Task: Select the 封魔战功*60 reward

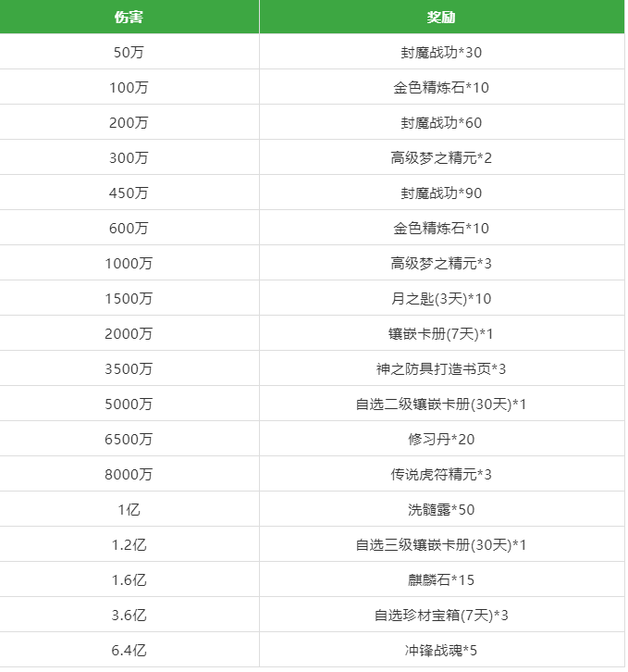Action: 442,122
